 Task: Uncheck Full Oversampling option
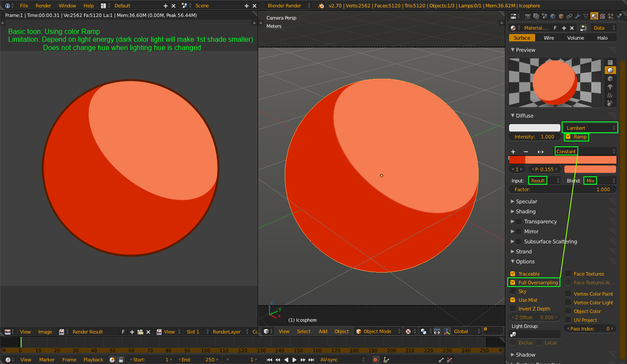pos(513,283)
